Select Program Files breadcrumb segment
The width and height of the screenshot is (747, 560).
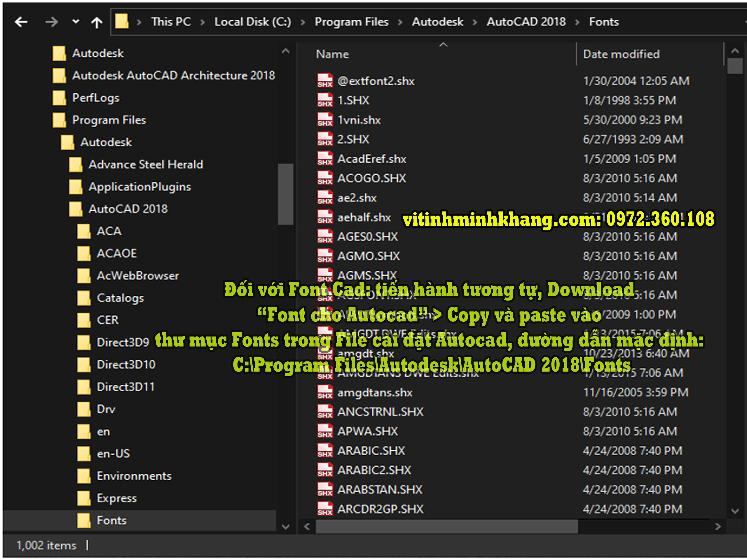point(352,22)
